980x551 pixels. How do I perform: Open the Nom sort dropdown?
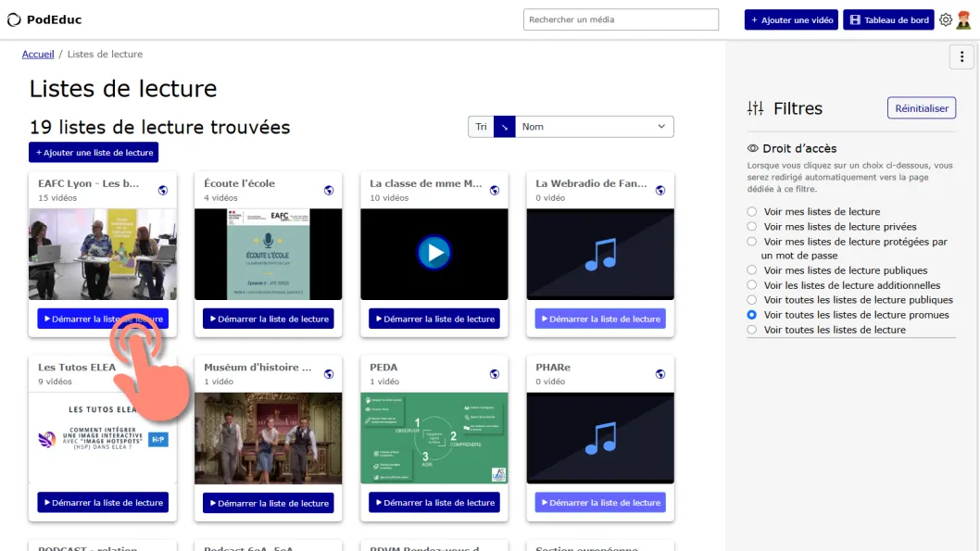point(595,127)
